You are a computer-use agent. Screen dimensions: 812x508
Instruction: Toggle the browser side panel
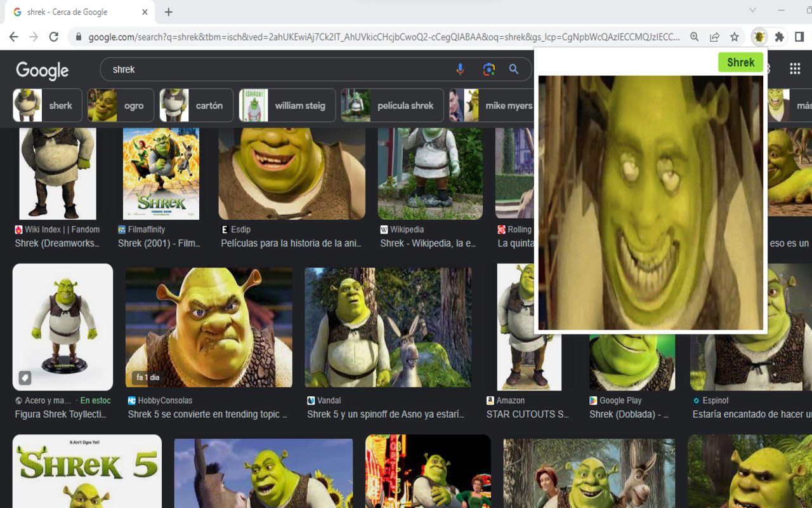(799, 37)
